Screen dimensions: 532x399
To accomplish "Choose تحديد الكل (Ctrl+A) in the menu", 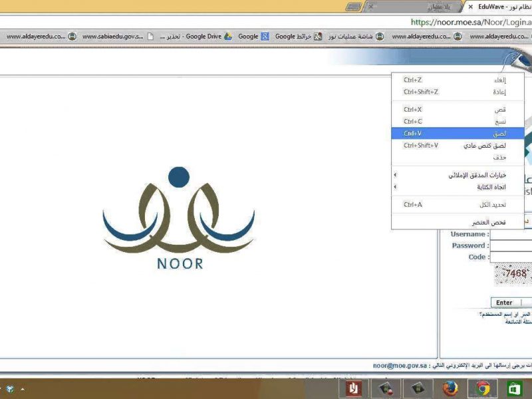I will pyautogui.click(x=458, y=205).
